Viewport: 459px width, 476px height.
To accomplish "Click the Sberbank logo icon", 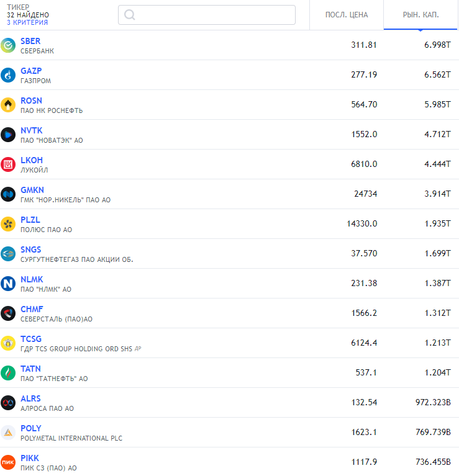I will 8,45.
